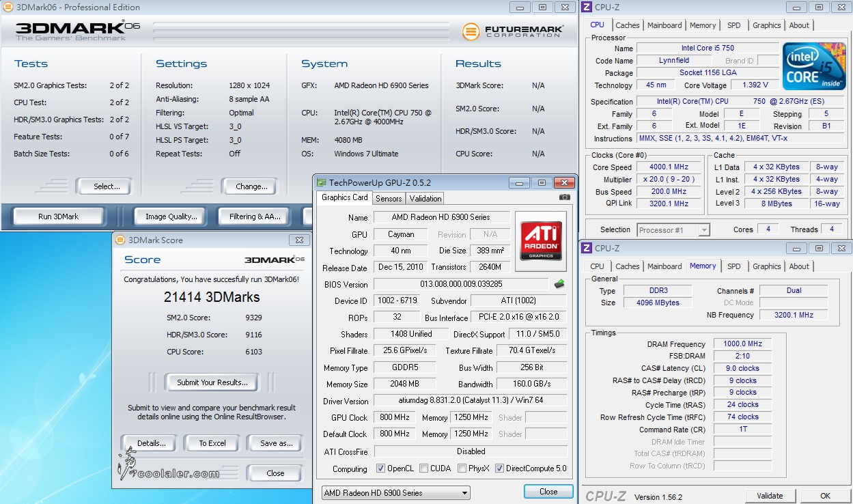Open CPU tab in lower CPU-Z window
853x504 pixels.
coord(597,266)
